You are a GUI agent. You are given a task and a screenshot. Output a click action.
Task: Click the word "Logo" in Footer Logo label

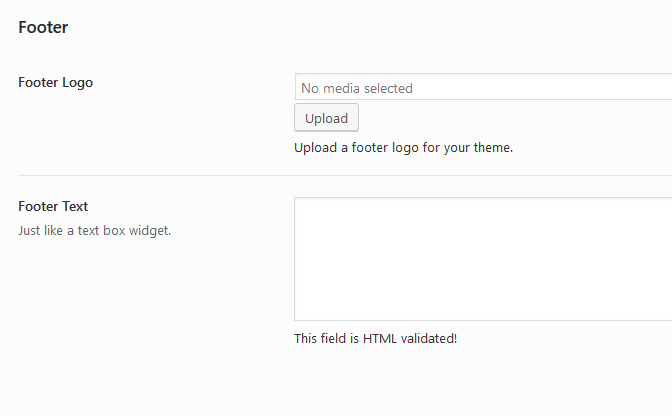click(x=76, y=83)
